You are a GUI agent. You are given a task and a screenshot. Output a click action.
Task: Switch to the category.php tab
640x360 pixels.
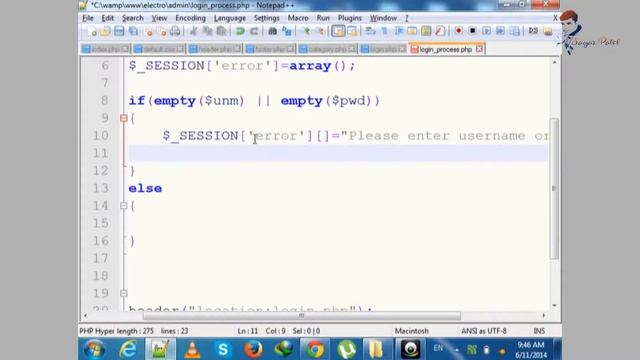tap(327, 49)
